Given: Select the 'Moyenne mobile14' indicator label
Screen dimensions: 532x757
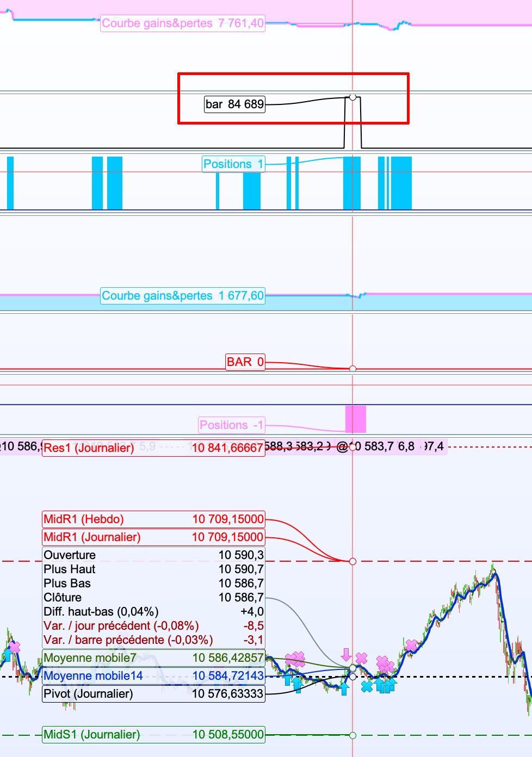Looking at the screenshot, I should point(153,676).
